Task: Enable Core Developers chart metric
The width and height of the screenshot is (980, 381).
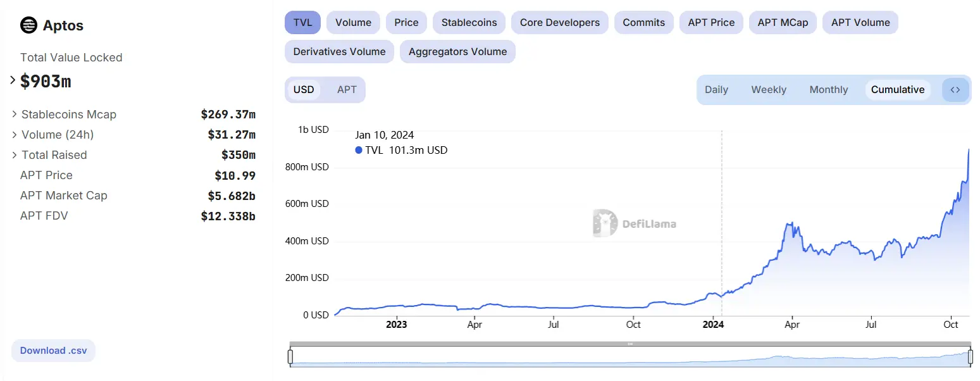Action: click(559, 23)
